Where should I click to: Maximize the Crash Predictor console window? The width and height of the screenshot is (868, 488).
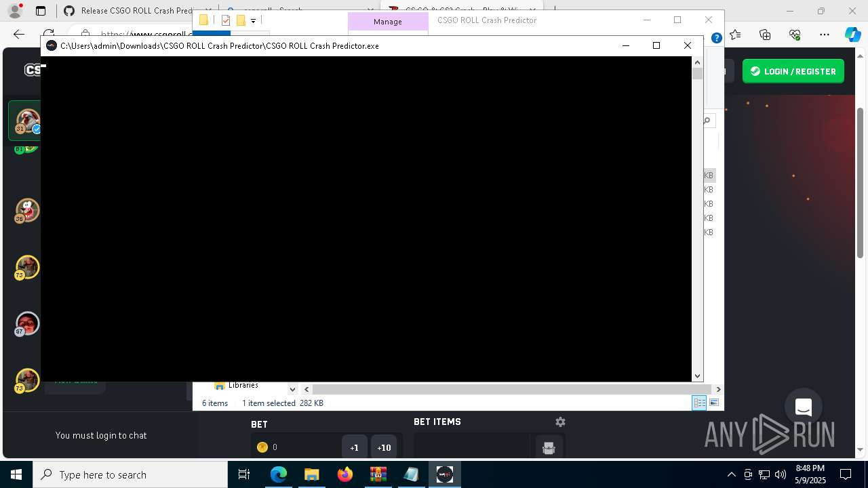pos(656,45)
